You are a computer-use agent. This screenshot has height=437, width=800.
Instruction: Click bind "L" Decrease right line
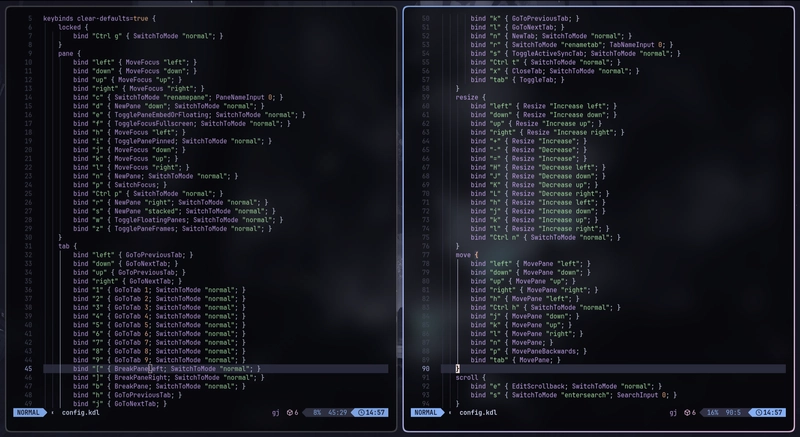540,194
